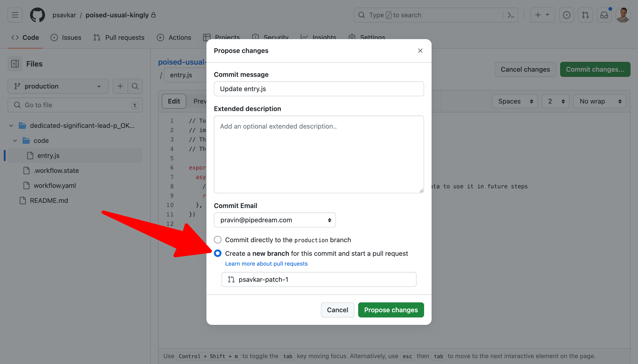Open Learn more about pull requests
Screen dimensions: 638x364
coord(266,264)
